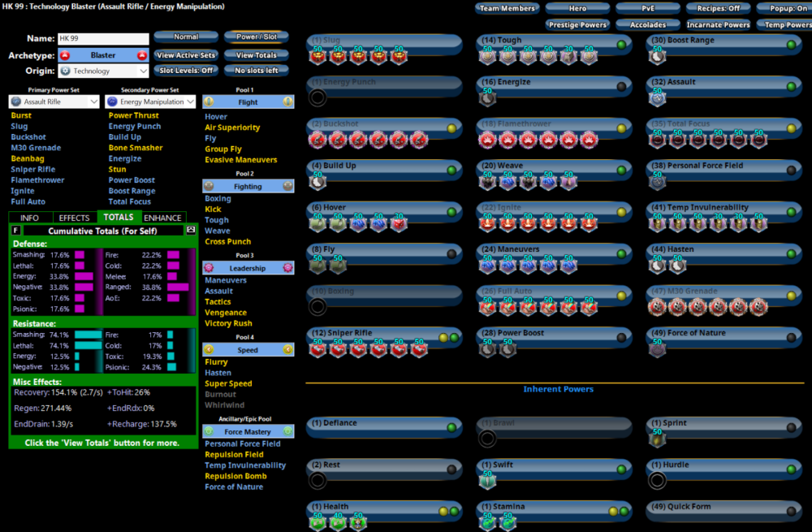This screenshot has height=532, width=812.
Task: Open the ENHANCE tab
Action: pos(162,218)
